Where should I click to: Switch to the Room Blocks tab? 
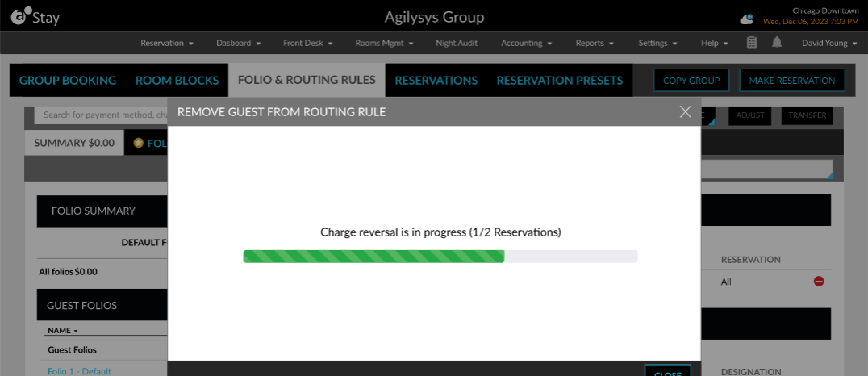click(x=177, y=81)
